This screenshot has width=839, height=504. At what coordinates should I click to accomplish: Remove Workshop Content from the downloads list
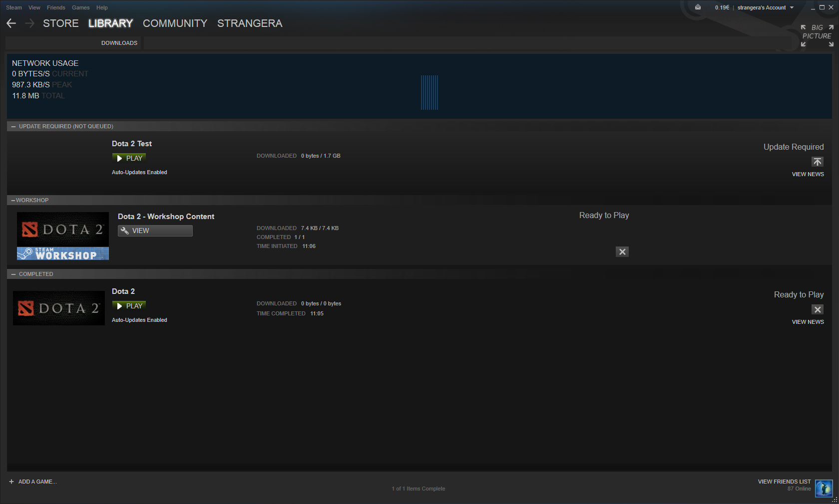622,252
